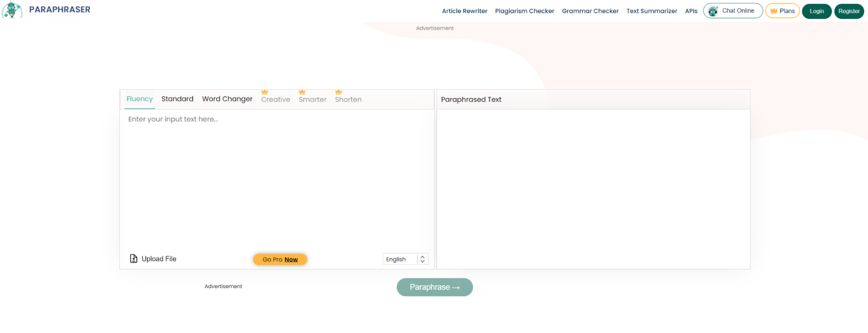Open the English language dropdown

[x=400, y=259]
